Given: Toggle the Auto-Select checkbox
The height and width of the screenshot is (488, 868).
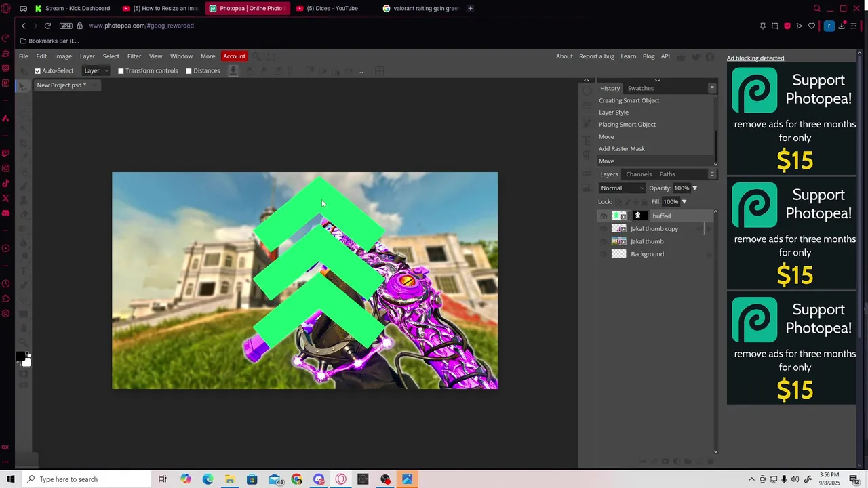Looking at the screenshot, I should (x=38, y=70).
